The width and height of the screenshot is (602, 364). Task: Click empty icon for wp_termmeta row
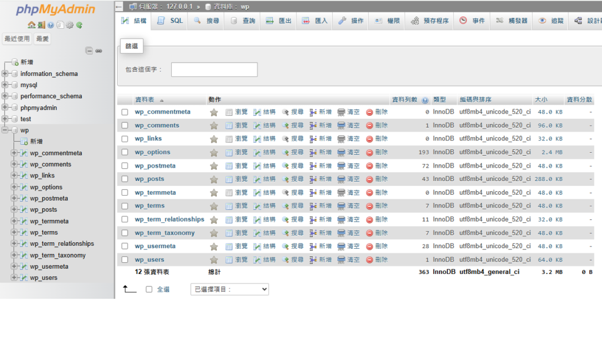(341, 193)
